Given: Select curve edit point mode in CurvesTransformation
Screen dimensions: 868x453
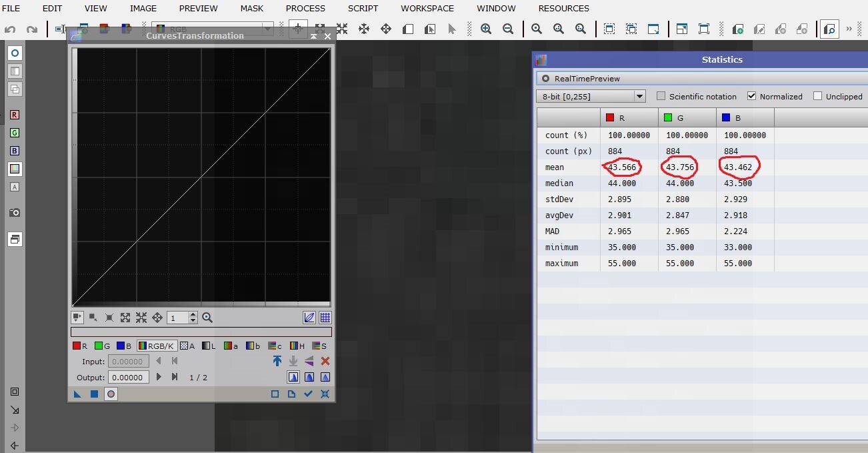Looking at the screenshot, I should 79,318.
